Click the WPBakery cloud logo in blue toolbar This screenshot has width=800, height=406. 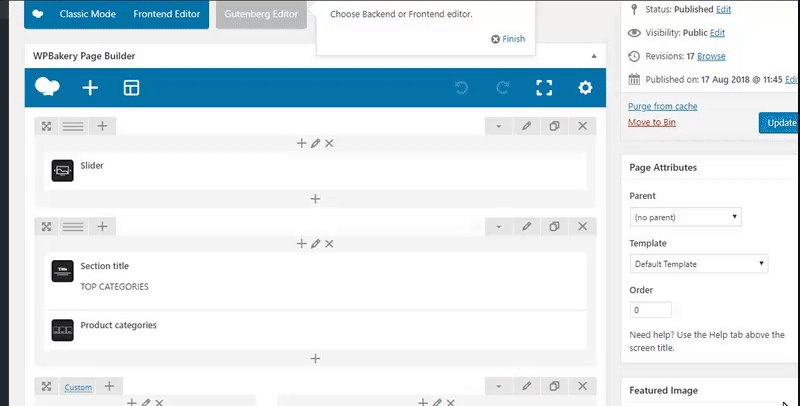[47, 87]
